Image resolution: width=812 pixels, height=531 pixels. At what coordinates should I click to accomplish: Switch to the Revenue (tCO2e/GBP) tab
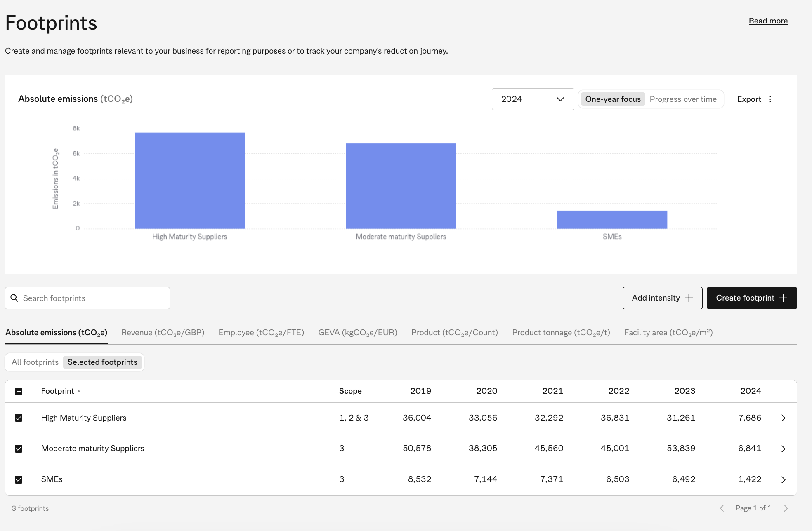click(x=163, y=333)
